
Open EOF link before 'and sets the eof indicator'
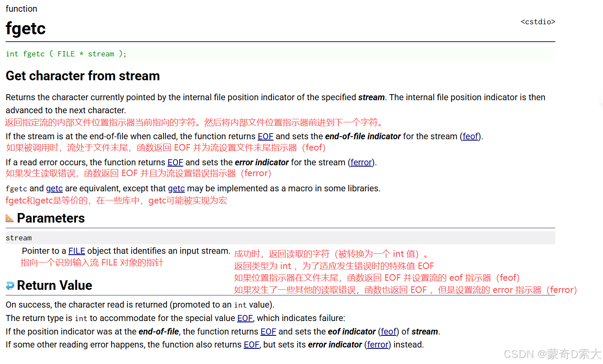pos(268,331)
